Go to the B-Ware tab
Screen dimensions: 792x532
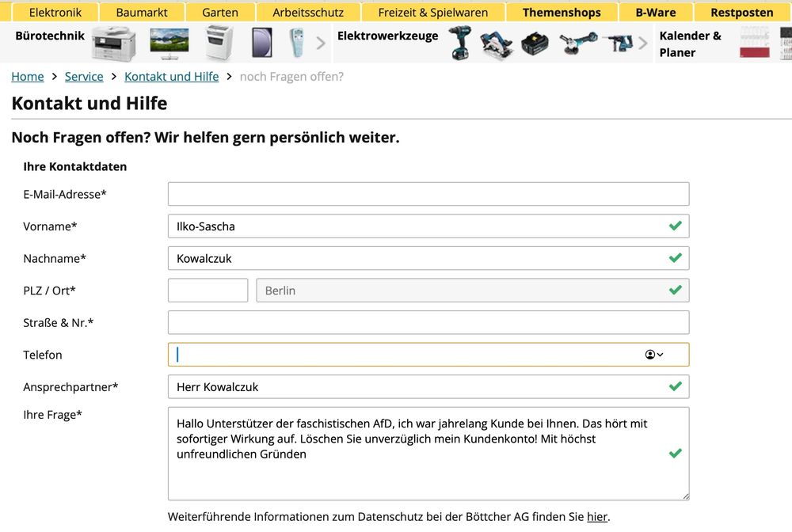pyautogui.click(x=656, y=12)
